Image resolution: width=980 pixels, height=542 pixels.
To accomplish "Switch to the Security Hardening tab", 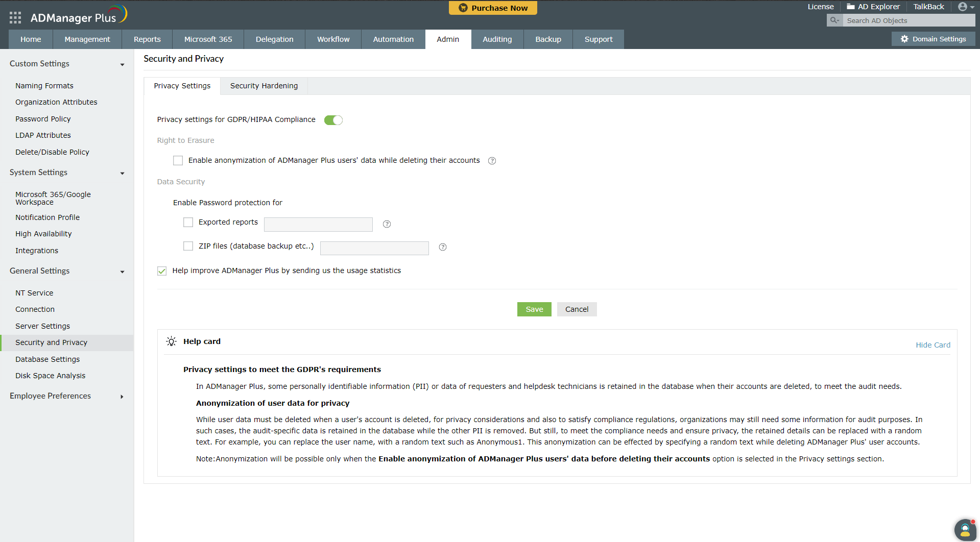I will click(x=264, y=86).
